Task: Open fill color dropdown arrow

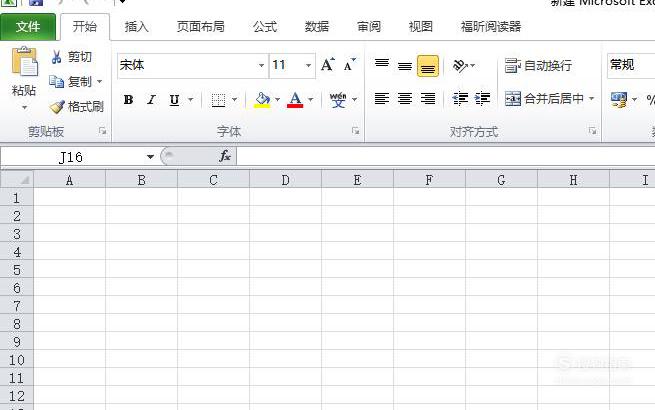Action: pos(277,99)
